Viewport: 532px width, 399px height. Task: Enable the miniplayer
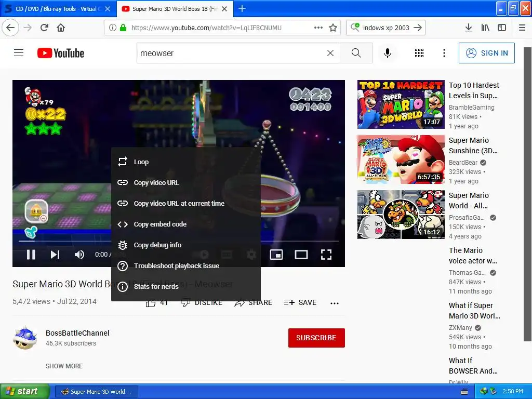click(x=276, y=255)
